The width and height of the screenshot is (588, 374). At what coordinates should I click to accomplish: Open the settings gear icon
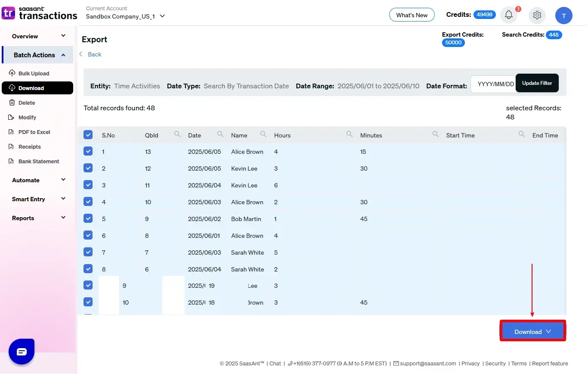[x=537, y=15]
